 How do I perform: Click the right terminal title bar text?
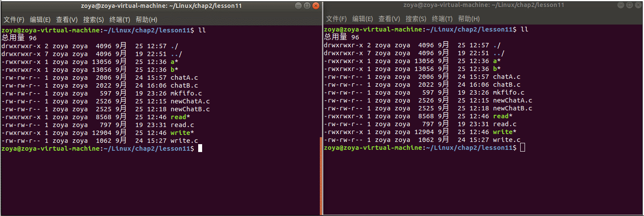(484, 5)
